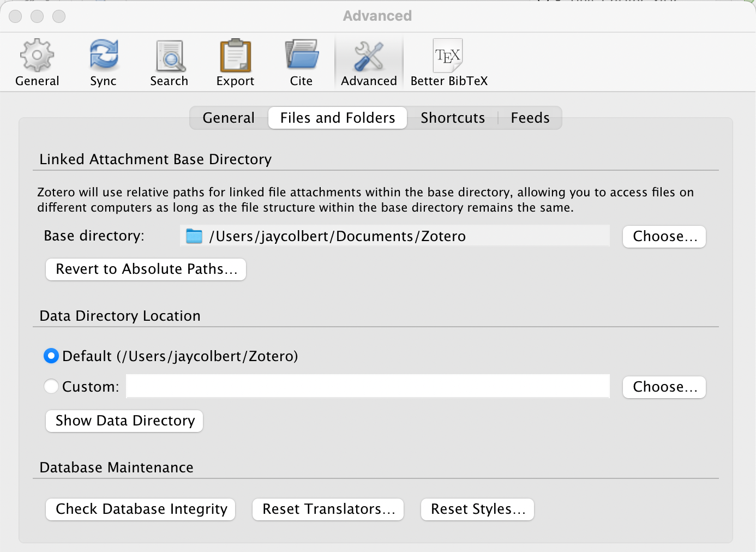Open Show Data Directory
This screenshot has height=552, width=756.
pyautogui.click(x=124, y=421)
